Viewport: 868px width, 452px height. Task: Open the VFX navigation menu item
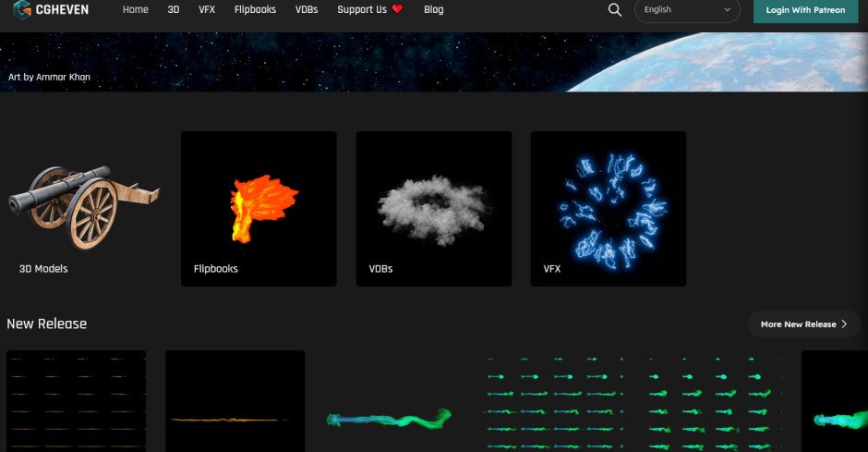click(207, 9)
